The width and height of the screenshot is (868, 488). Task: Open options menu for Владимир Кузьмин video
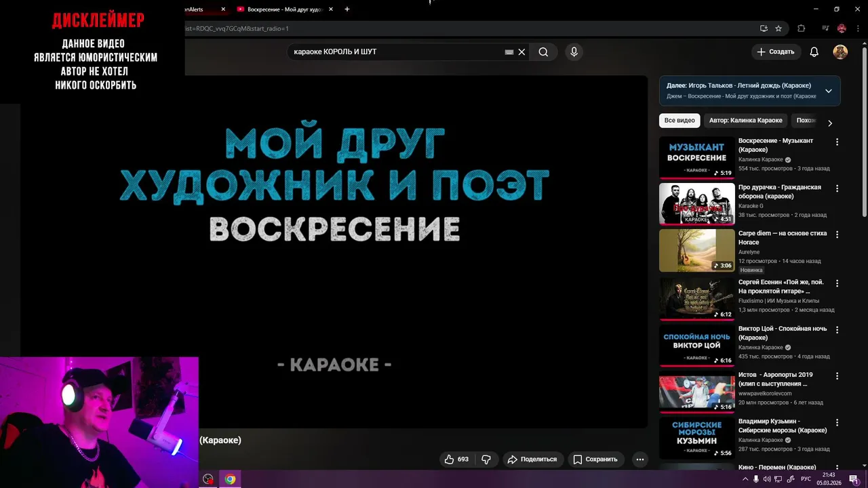pos(837,422)
